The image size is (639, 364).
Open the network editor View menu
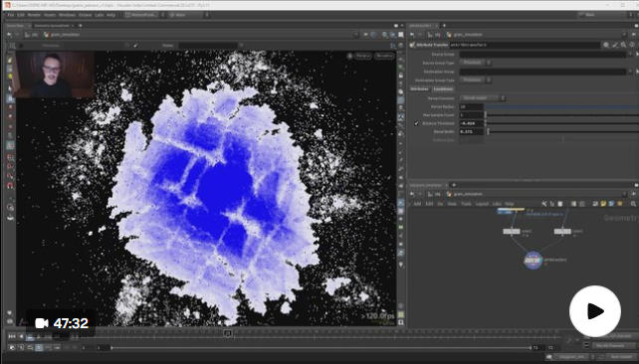(x=452, y=204)
